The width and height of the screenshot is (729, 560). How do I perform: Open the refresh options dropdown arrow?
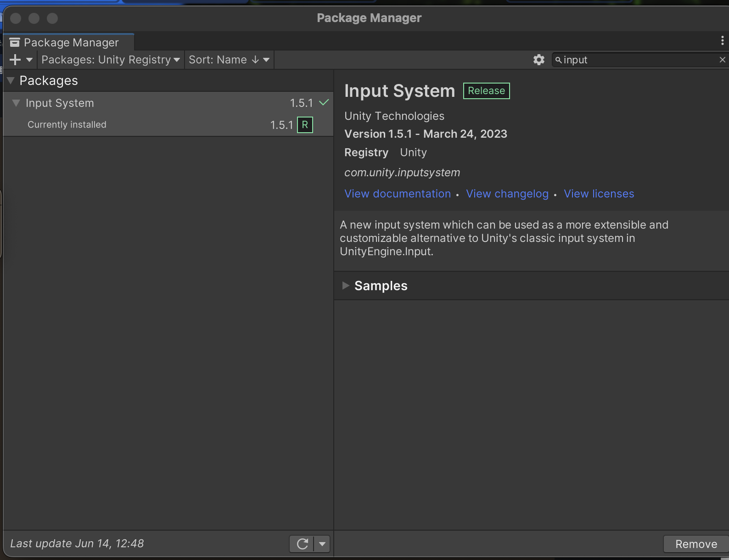point(322,544)
